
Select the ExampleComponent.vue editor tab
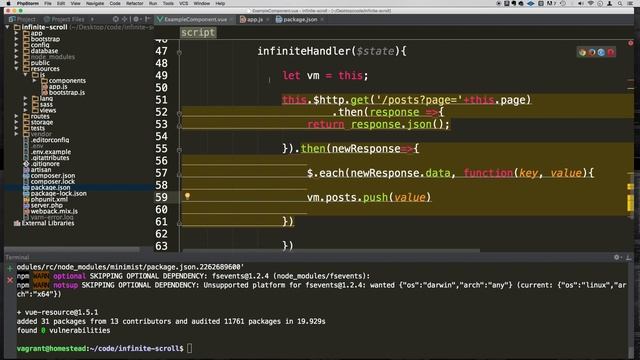point(195,19)
